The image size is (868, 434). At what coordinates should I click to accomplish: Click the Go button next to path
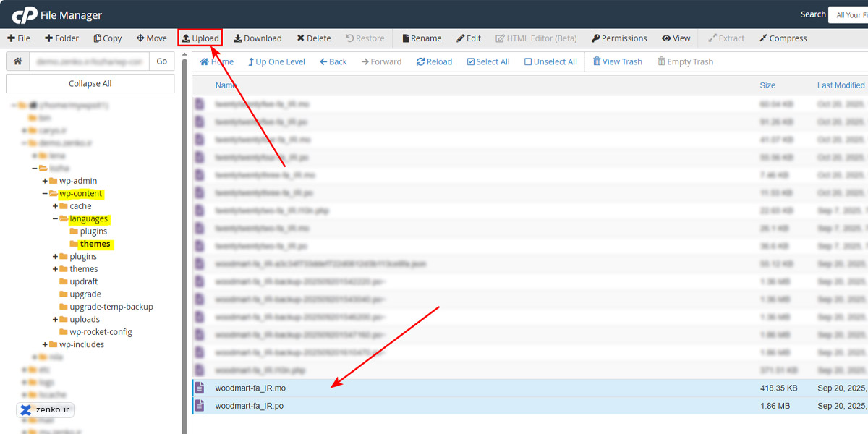pyautogui.click(x=162, y=61)
